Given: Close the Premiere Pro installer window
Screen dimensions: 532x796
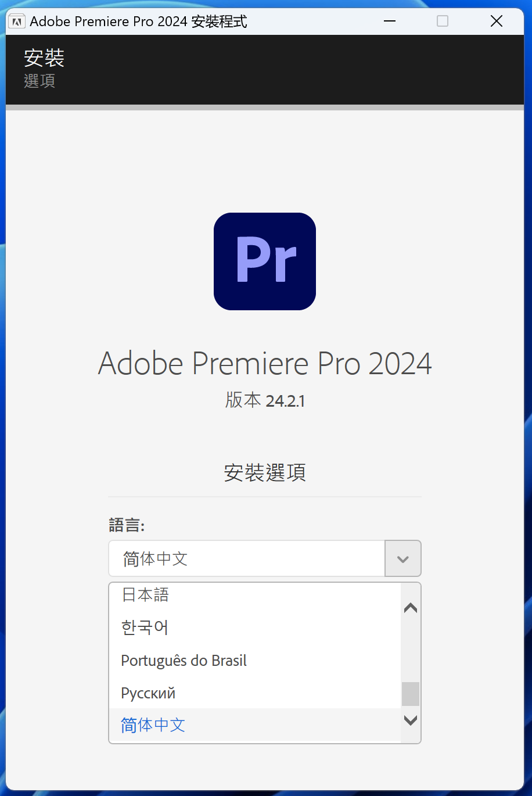Looking at the screenshot, I should (496, 21).
